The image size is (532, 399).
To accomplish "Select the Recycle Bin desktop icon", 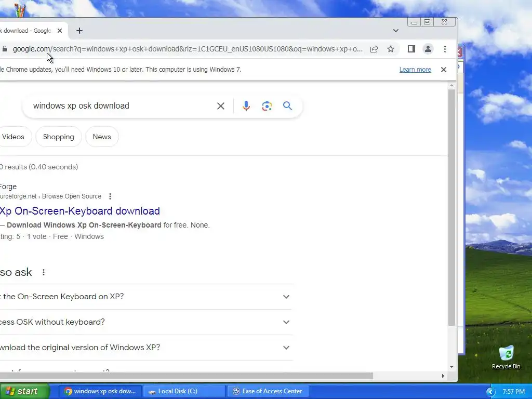I will tap(506, 357).
